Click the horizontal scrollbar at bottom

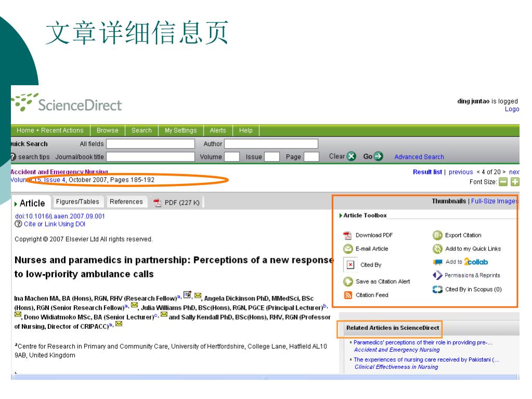265,377
